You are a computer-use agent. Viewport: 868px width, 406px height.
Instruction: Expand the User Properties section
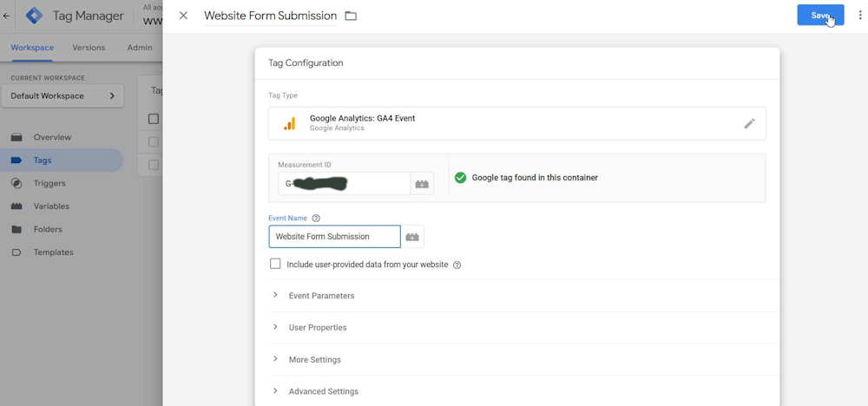[x=317, y=328]
